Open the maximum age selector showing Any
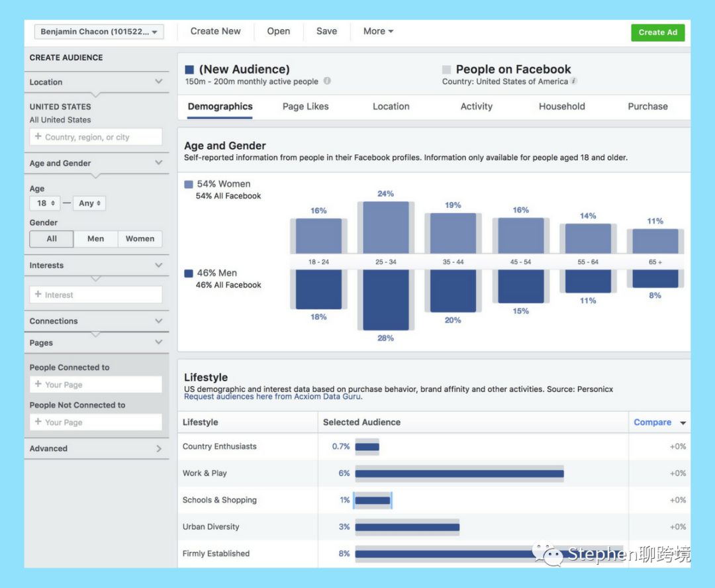Screen dimensions: 715x588 coord(89,203)
